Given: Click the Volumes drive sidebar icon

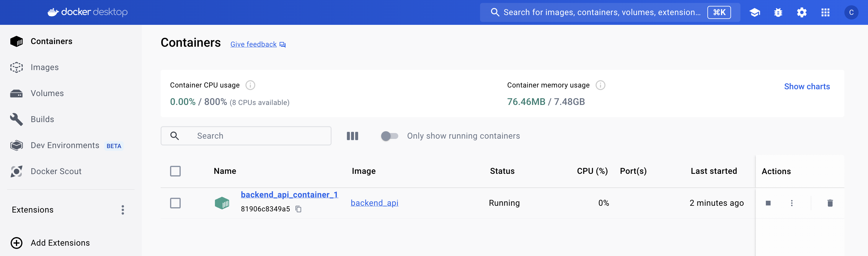Looking at the screenshot, I should pyautogui.click(x=17, y=93).
